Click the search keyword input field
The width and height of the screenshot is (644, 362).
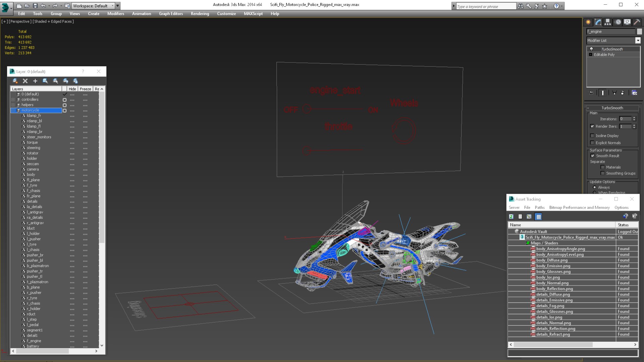pos(486,6)
